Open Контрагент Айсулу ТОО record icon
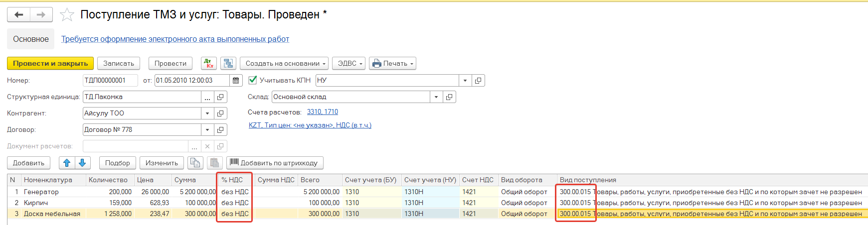 point(220,113)
